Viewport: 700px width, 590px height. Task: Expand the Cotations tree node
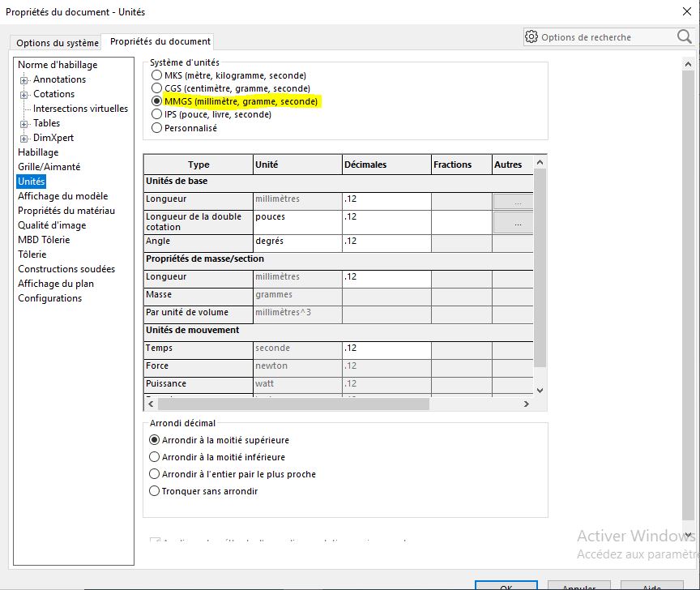23,95
